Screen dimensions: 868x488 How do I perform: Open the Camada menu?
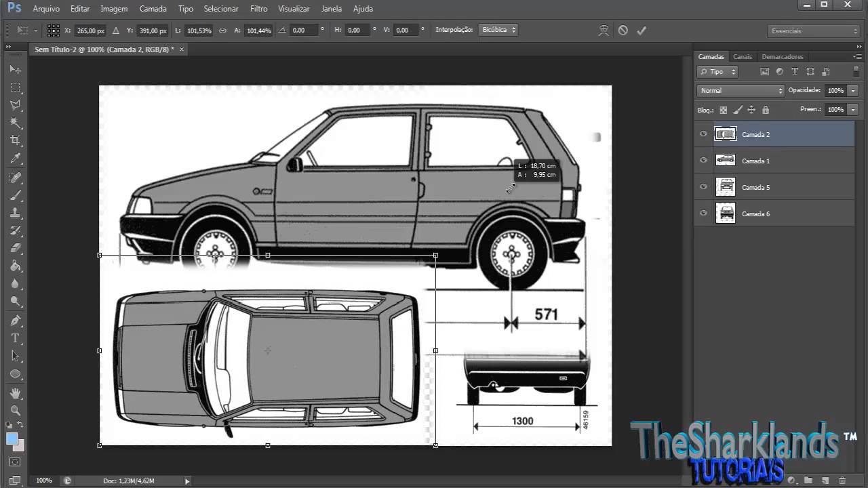(153, 9)
